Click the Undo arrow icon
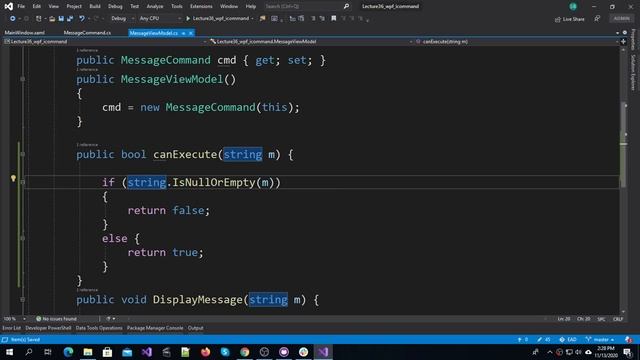Screen dimensions: 640x360 pyautogui.click(x=82, y=19)
